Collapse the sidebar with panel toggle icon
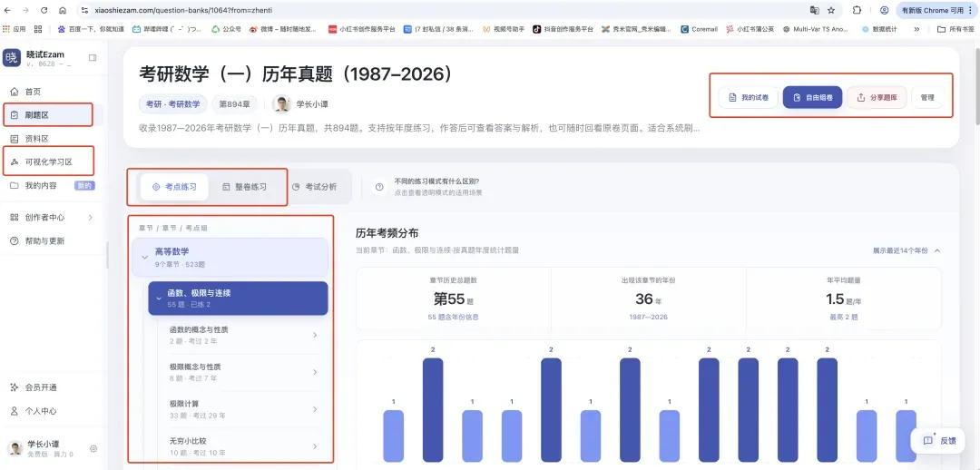The image size is (980, 470). (x=93, y=57)
